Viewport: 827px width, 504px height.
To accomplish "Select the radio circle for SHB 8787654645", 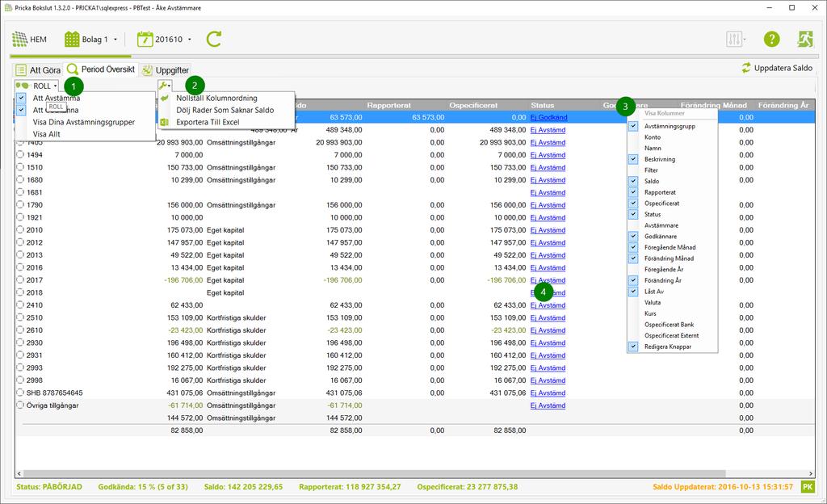I will click(20, 393).
